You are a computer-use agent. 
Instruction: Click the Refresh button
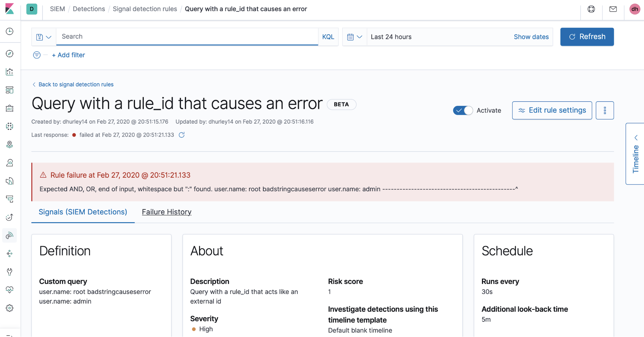pyautogui.click(x=587, y=37)
